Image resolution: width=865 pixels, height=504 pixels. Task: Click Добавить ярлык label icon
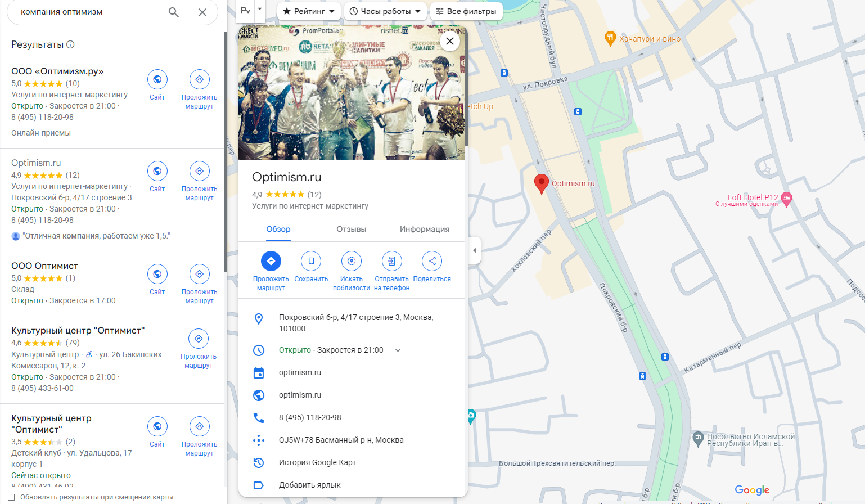click(x=259, y=485)
